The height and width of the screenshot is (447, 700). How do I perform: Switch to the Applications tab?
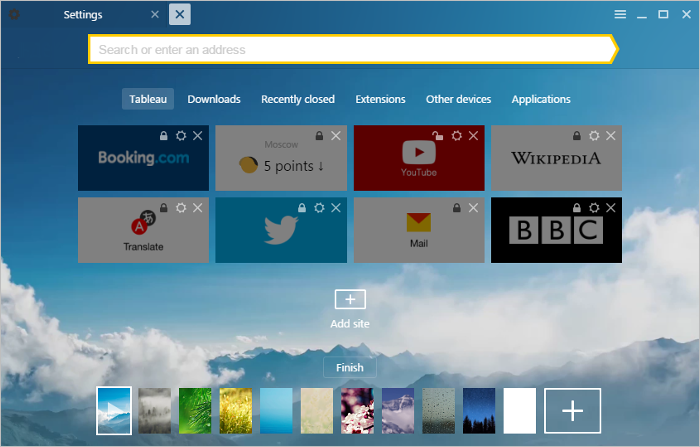pos(541,99)
